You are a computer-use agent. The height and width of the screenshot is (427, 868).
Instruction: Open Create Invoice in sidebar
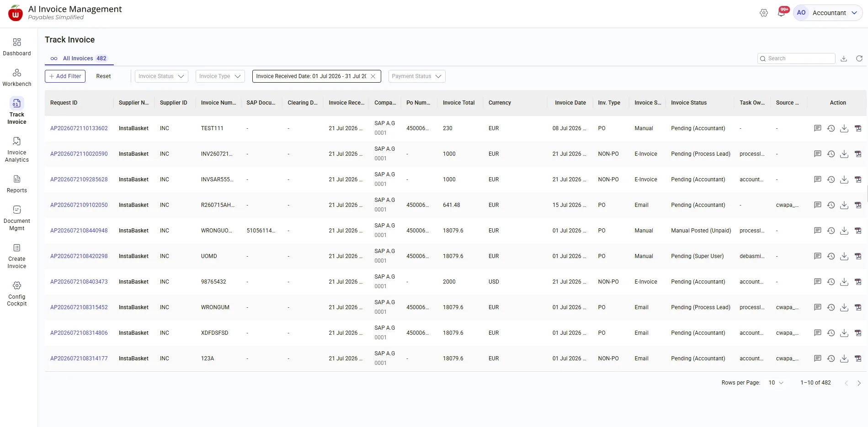coord(17,256)
